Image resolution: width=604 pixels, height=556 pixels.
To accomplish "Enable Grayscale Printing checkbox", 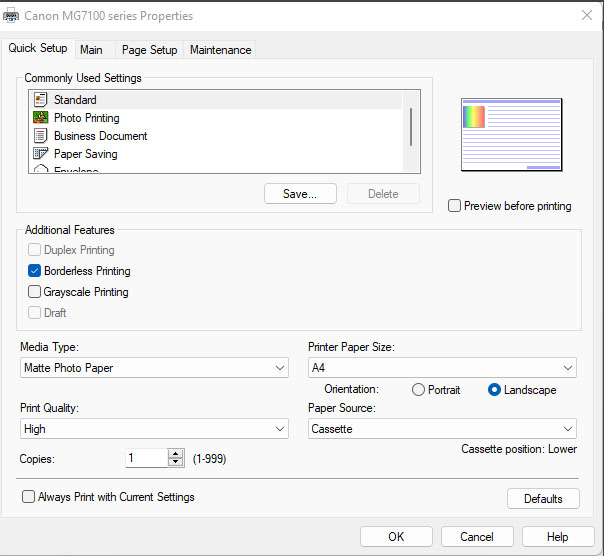I will 35,292.
